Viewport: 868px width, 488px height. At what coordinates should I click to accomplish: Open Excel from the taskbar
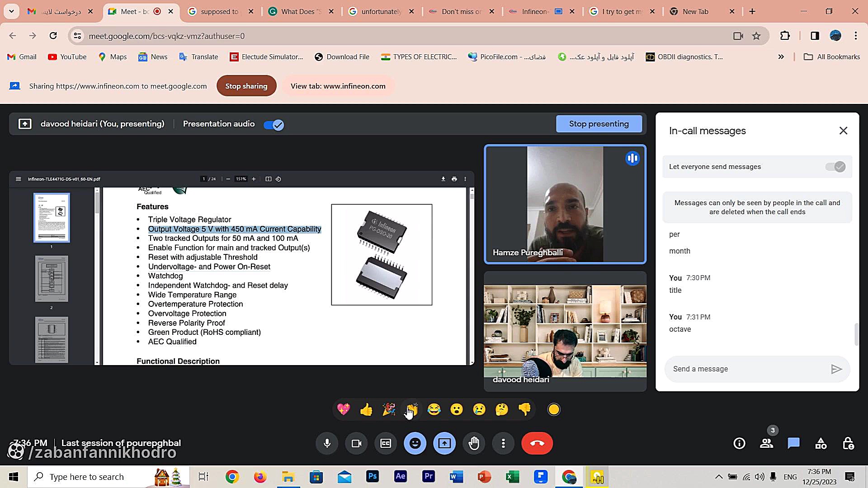[x=512, y=477]
